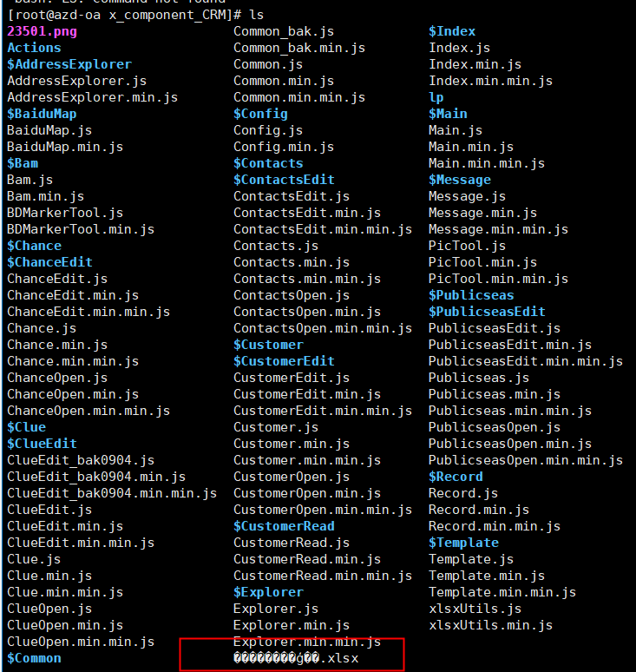Select BaiduMap.min.js in the listing
The width and height of the screenshot is (636, 672).
click(65, 147)
